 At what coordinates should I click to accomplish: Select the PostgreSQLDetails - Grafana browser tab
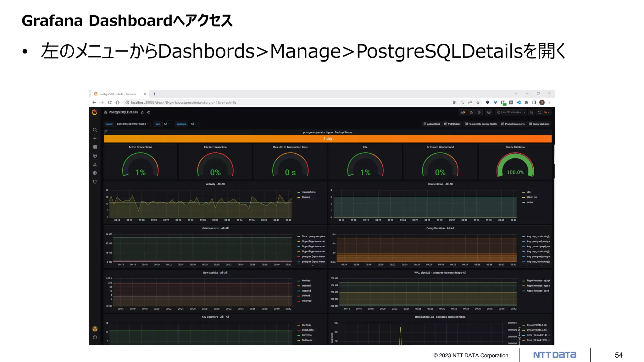pyautogui.click(x=119, y=94)
